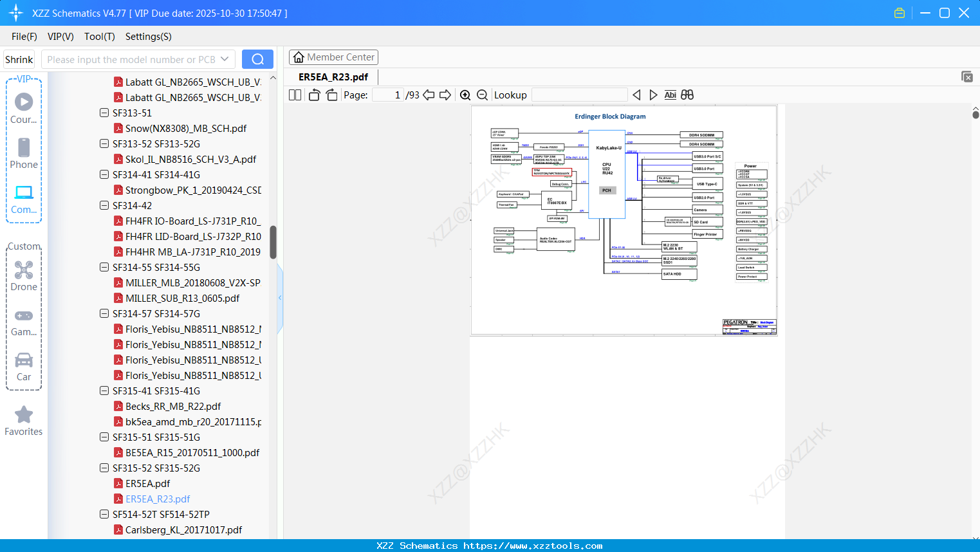Click the page number field
The image size is (980, 552).
pyautogui.click(x=388, y=95)
